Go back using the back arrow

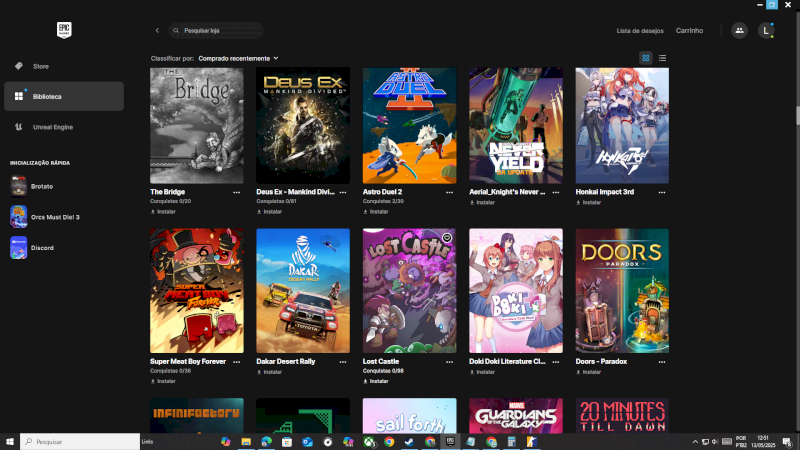point(157,31)
